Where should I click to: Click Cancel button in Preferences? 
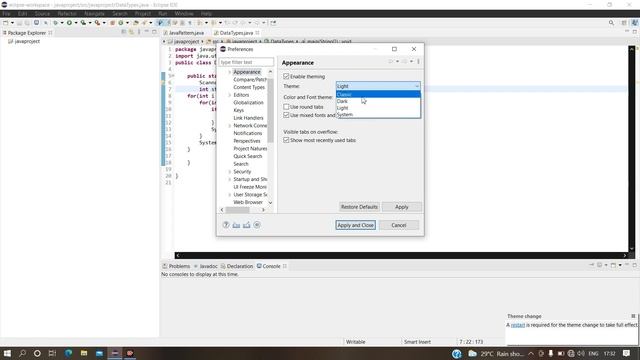point(399,225)
